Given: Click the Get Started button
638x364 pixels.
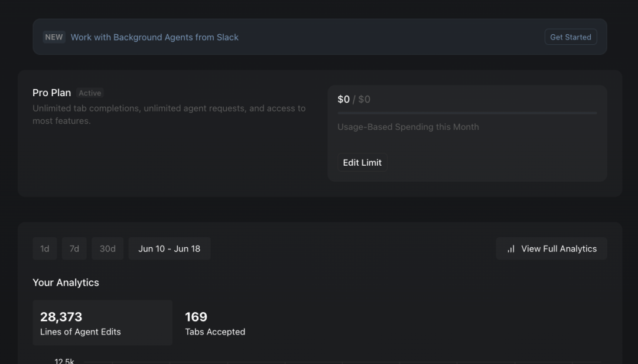Looking at the screenshot, I should tap(571, 37).
